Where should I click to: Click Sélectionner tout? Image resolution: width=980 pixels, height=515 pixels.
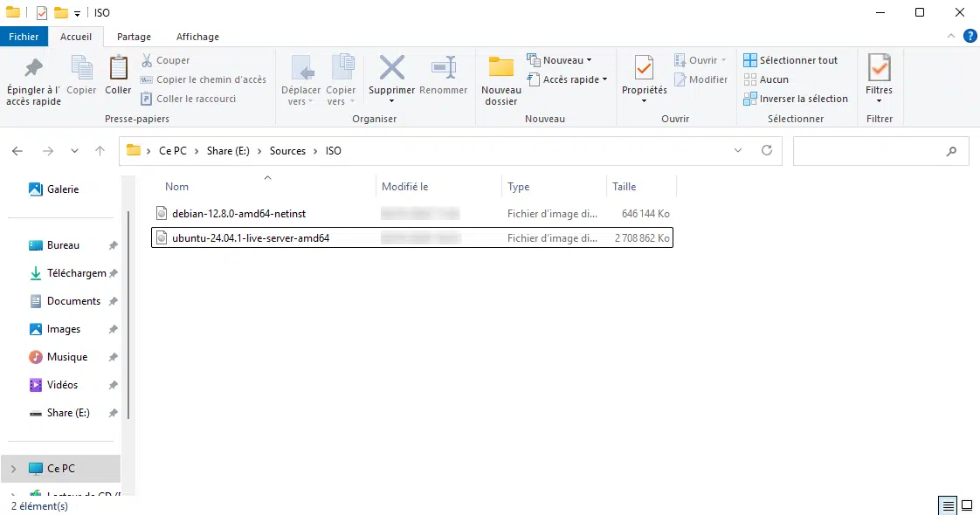pos(790,60)
